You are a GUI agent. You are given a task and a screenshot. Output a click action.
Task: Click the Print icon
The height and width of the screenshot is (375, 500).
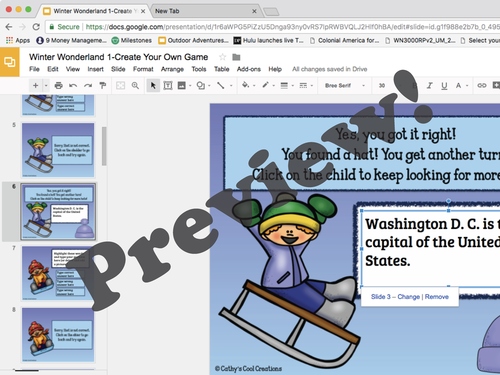[x=58, y=86]
